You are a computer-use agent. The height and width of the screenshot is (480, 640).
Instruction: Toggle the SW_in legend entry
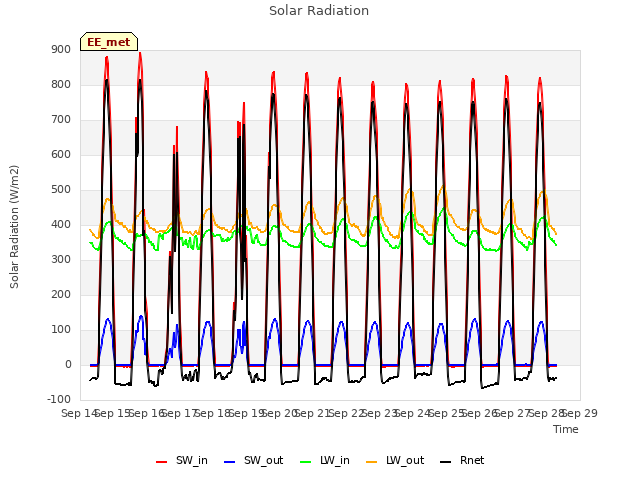tap(182, 461)
